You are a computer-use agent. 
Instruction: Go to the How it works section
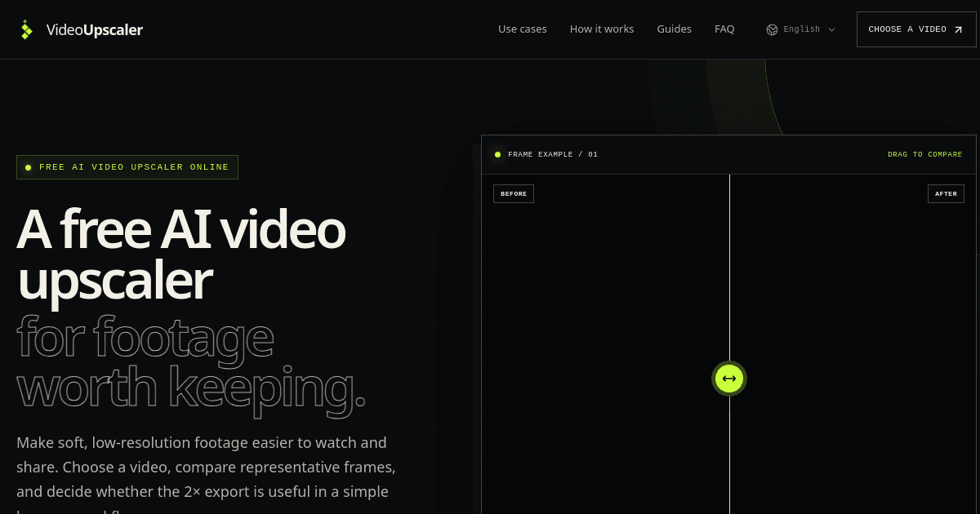(x=602, y=29)
